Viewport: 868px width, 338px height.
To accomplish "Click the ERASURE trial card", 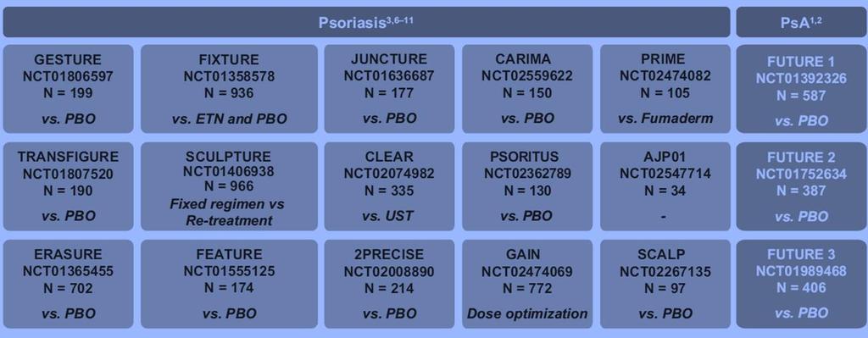I will [68, 284].
